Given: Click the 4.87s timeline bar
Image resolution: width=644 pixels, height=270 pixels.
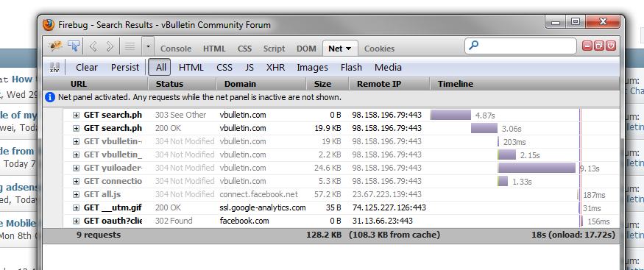Looking at the screenshot, I should tap(450, 115).
